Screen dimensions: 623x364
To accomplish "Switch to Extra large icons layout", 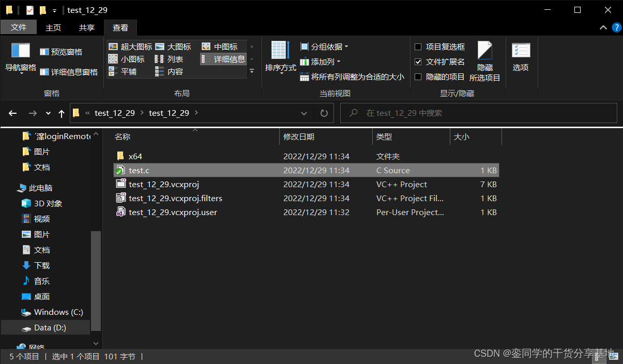I will pyautogui.click(x=130, y=47).
